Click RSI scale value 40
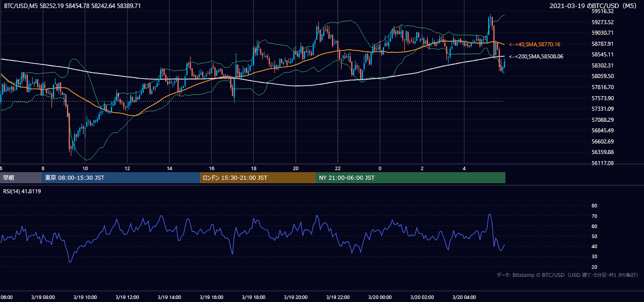 coord(594,246)
